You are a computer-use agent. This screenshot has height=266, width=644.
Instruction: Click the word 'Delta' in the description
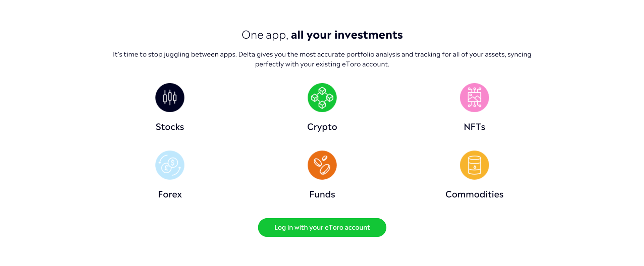point(247,54)
